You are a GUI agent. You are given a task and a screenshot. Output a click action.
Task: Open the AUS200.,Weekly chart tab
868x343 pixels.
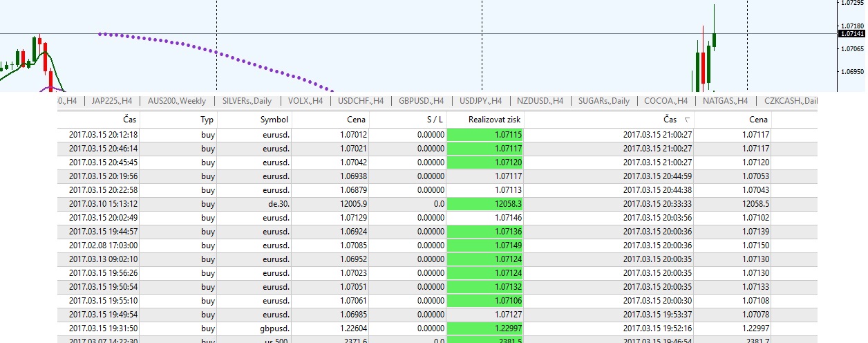[177, 101]
